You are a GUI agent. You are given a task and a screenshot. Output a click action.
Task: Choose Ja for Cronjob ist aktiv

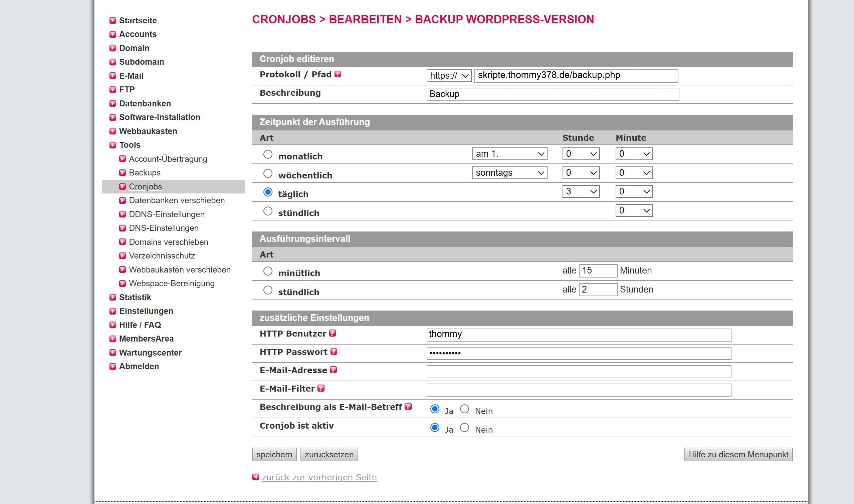click(x=435, y=428)
